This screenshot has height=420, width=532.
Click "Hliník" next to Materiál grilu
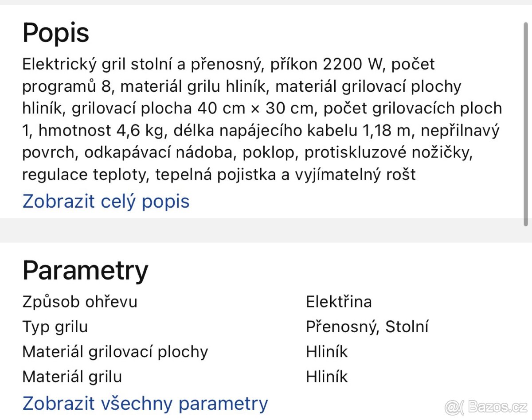[326, 377]
